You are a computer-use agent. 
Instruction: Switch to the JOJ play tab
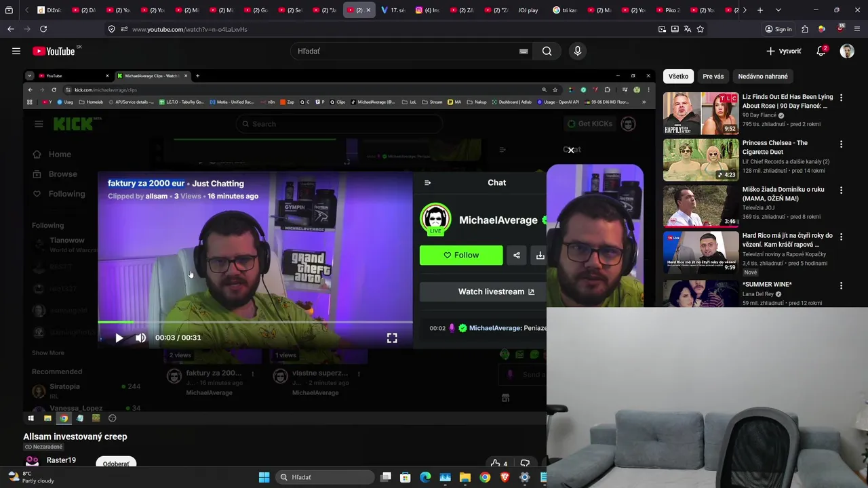(528, 10)
